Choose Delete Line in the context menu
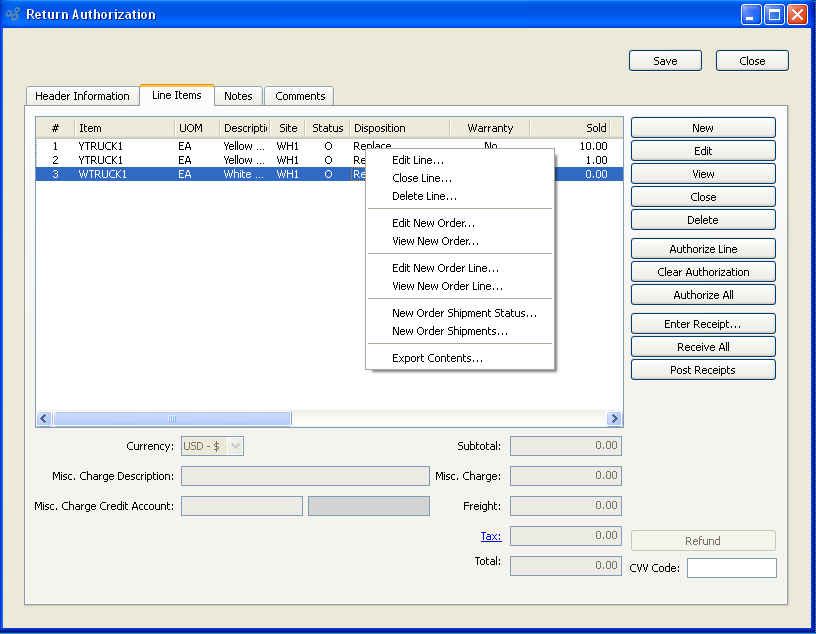816x634 pixels. tap(424, 196)
